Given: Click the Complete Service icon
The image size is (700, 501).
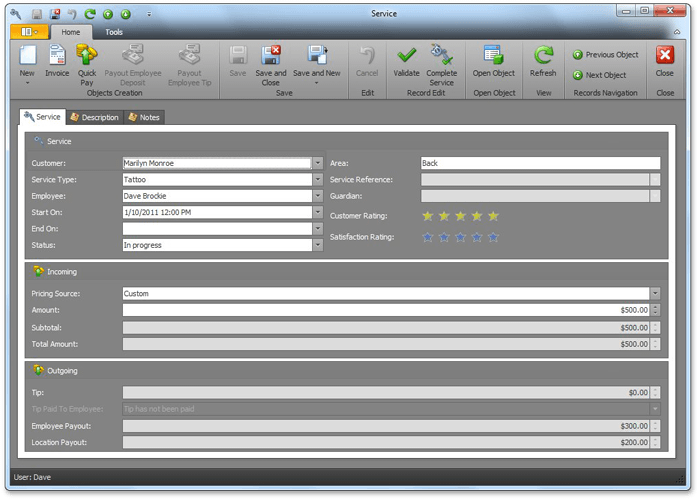Looking at the screenshot, I should [442, 56].
